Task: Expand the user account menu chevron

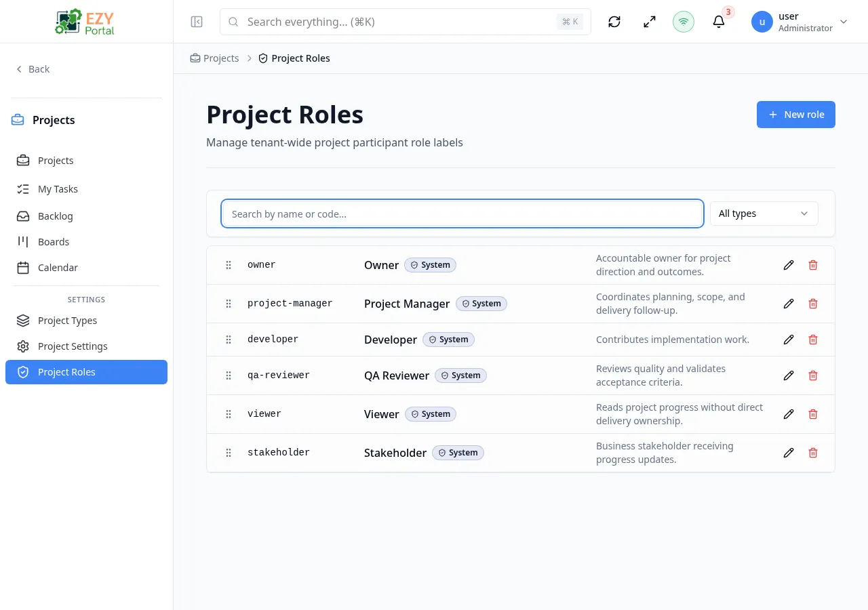Action: [x=844, y=22]
